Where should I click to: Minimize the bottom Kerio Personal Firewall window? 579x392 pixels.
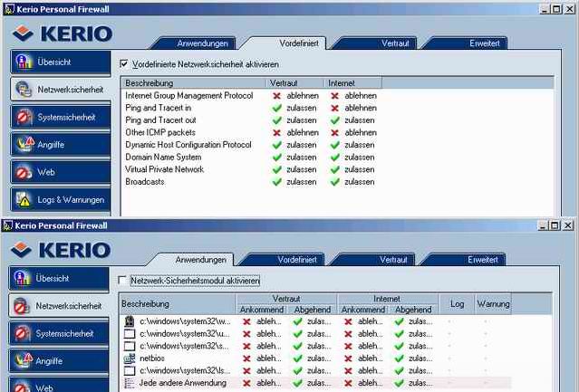[542, 225]
